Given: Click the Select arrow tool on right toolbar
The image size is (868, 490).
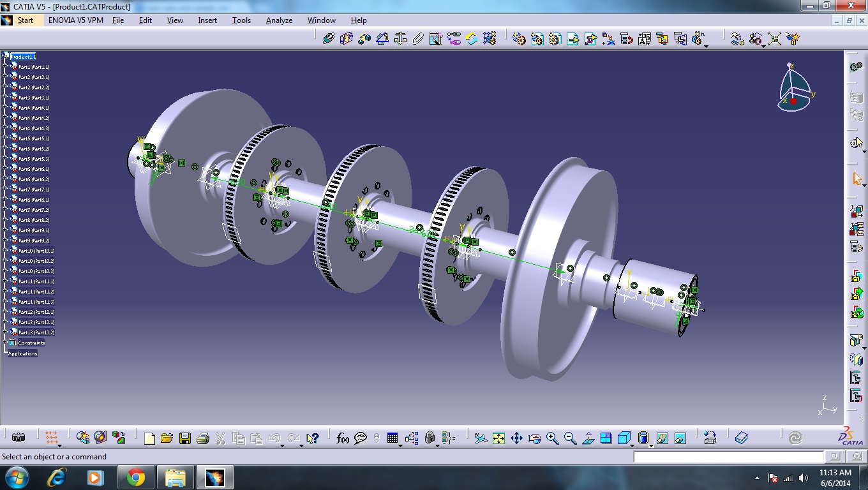Looking at the screenshot, I should click(857, 179).
